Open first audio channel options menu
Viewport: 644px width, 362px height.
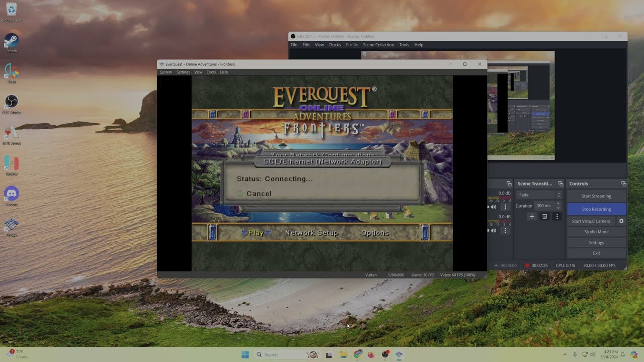(x=505, y=207)
